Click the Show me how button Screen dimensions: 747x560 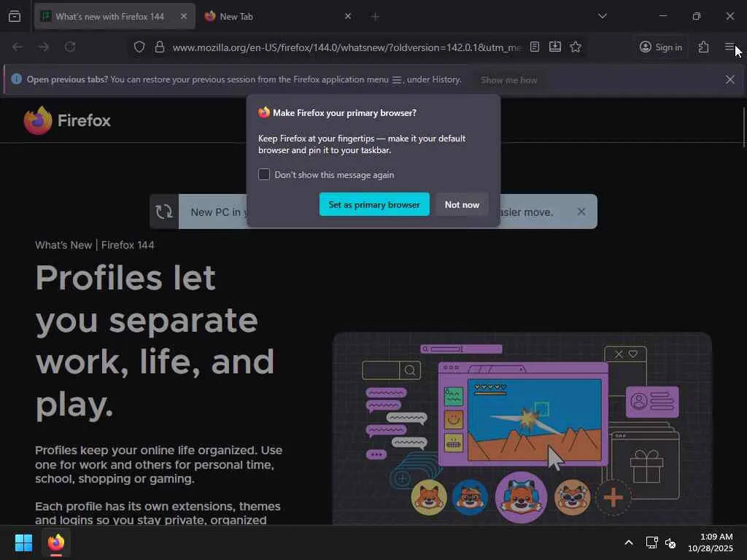508,80
